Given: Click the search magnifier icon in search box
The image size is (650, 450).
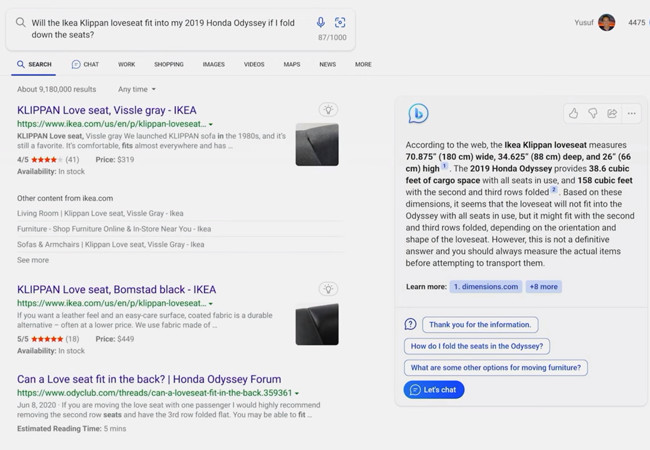Looking at the screenshot, I should [20, 22].
